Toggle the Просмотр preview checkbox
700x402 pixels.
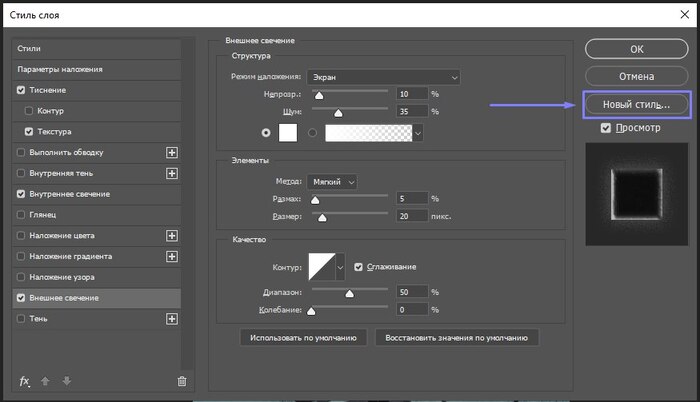coord(606,128)
